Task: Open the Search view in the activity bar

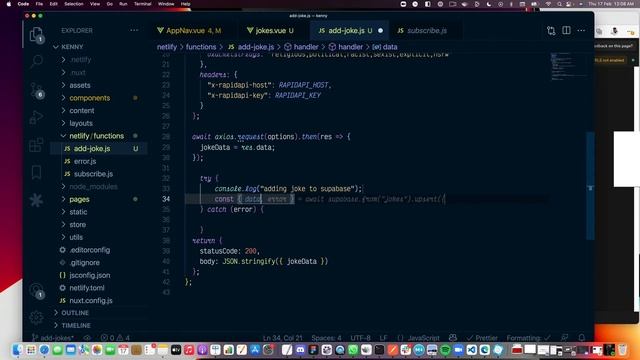Action: [x=36, y=61]
